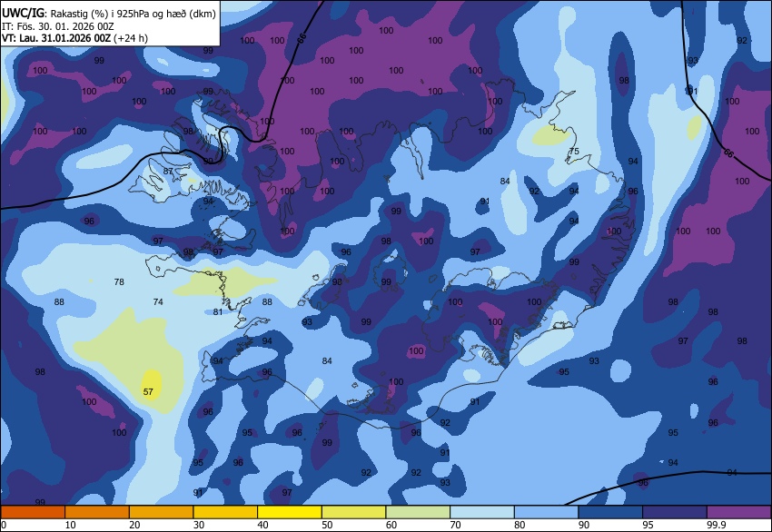
Task: Click the 0–10 dark orange legend swatch
Action: click(33, 512)
